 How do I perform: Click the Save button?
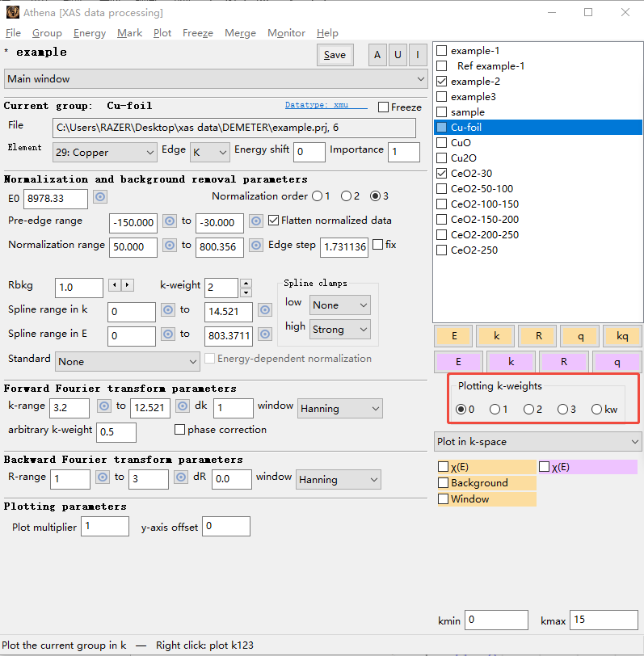coord(335,55)
